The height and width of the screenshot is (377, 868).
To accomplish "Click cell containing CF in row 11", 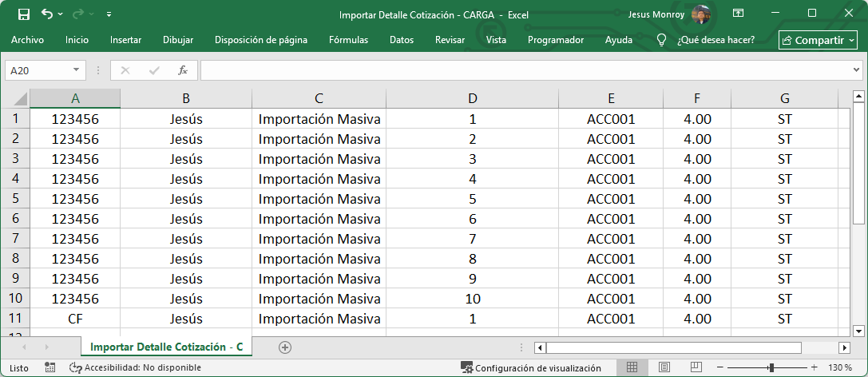I will click(x=75, y=319).
